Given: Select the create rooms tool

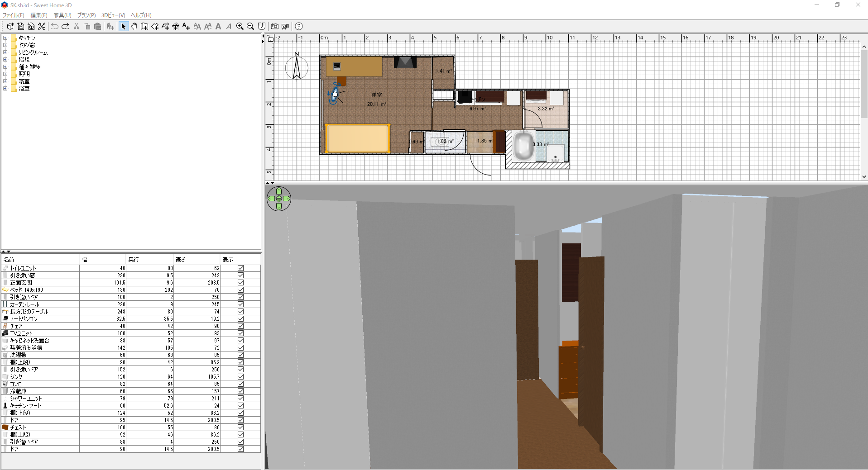Looking at the screenshot, I should pyautogui.click(x=155, y=26).
